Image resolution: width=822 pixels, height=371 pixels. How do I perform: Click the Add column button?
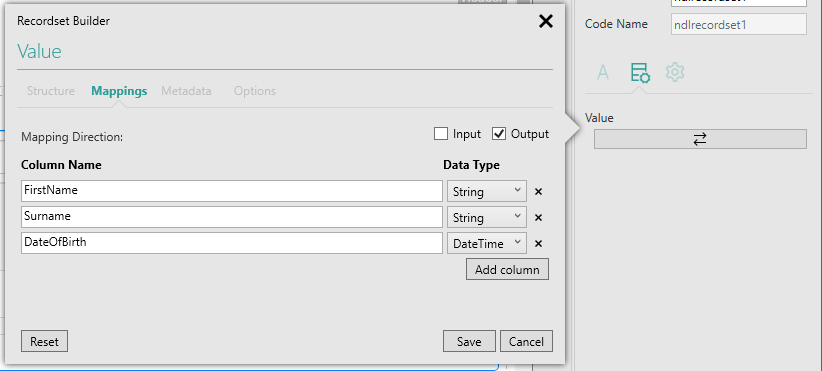(507, 270)
